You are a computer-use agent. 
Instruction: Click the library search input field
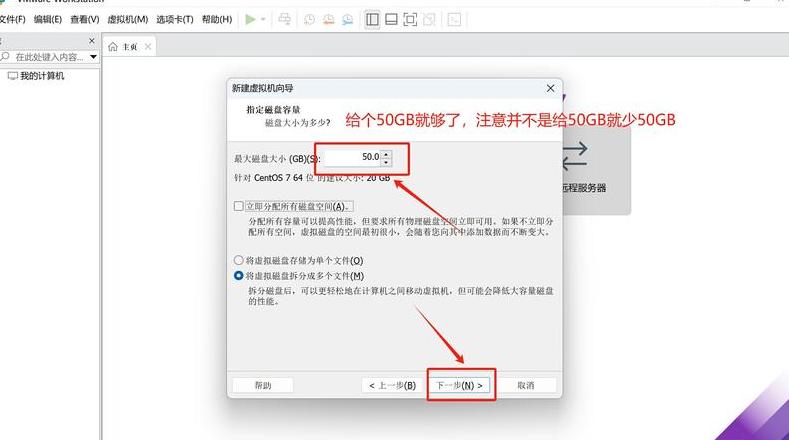tap(49, 57)
